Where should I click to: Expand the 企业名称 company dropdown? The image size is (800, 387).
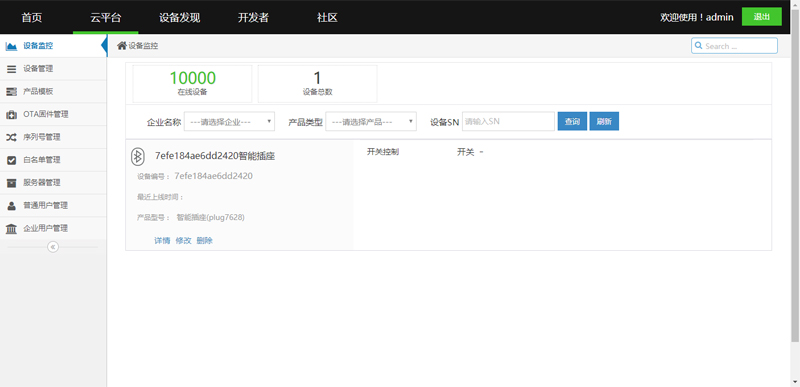point(230,121)
